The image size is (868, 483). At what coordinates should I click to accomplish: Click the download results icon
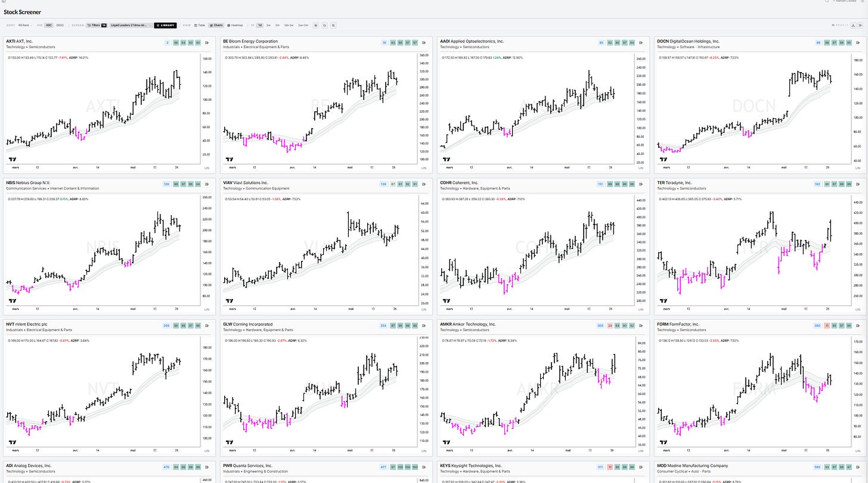click(x=853, y=25)
